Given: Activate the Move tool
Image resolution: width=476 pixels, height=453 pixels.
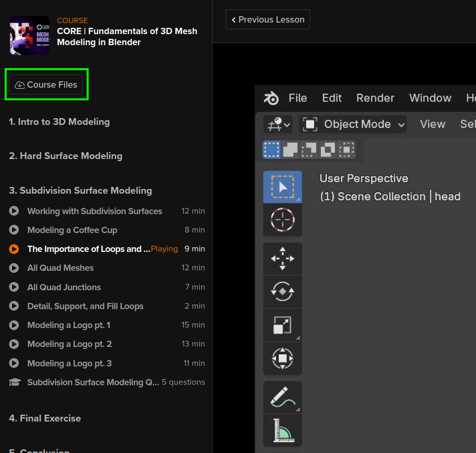Looking at the screenshot, I should (282, 259).
